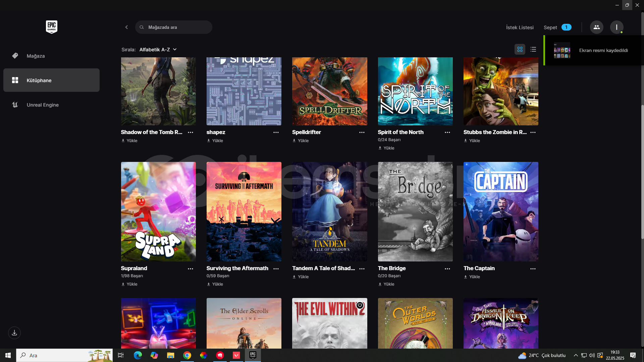Open options menu for The Captain
Image resolution: width=644 pixels, height=362 pixels.
tap(533, 269)
